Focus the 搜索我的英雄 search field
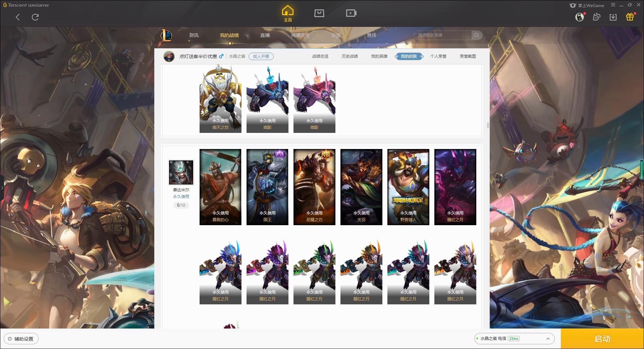 point(443,35)
